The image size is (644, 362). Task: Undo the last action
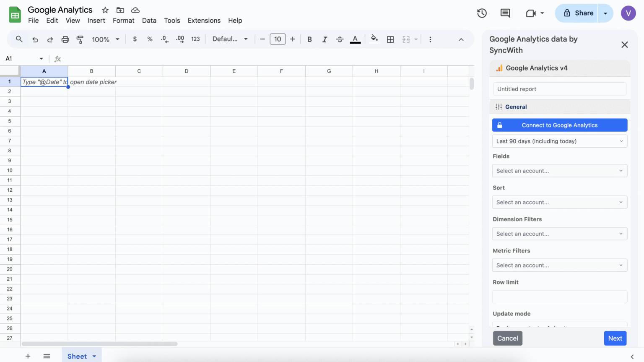point(35,39)
